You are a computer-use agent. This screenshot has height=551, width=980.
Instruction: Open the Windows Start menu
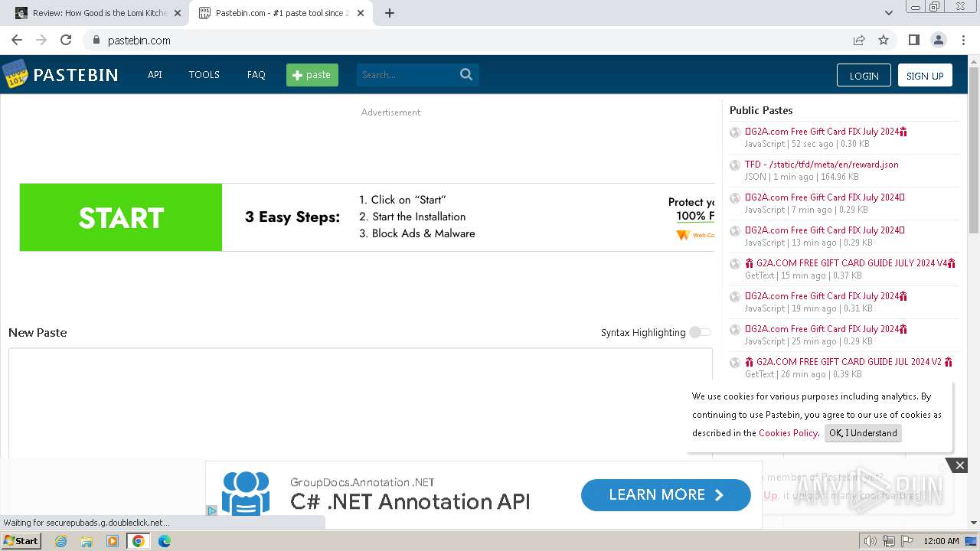click(x=21, y=541)
